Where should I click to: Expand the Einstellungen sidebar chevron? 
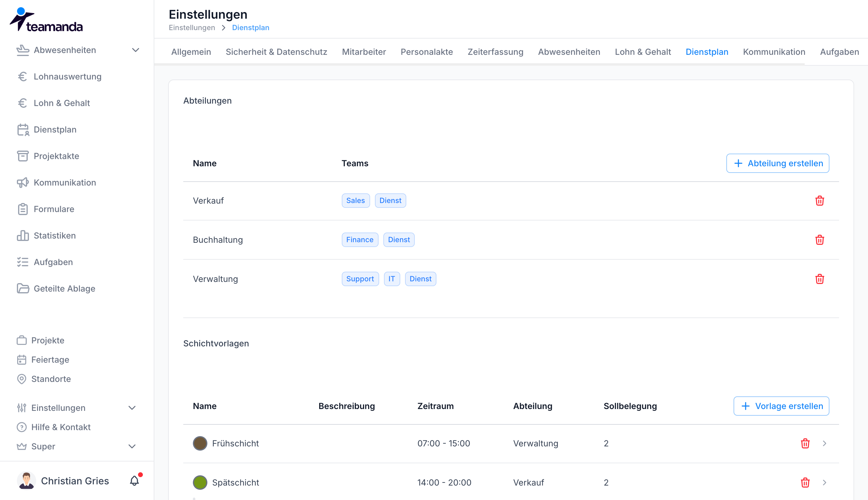point(132,408)
